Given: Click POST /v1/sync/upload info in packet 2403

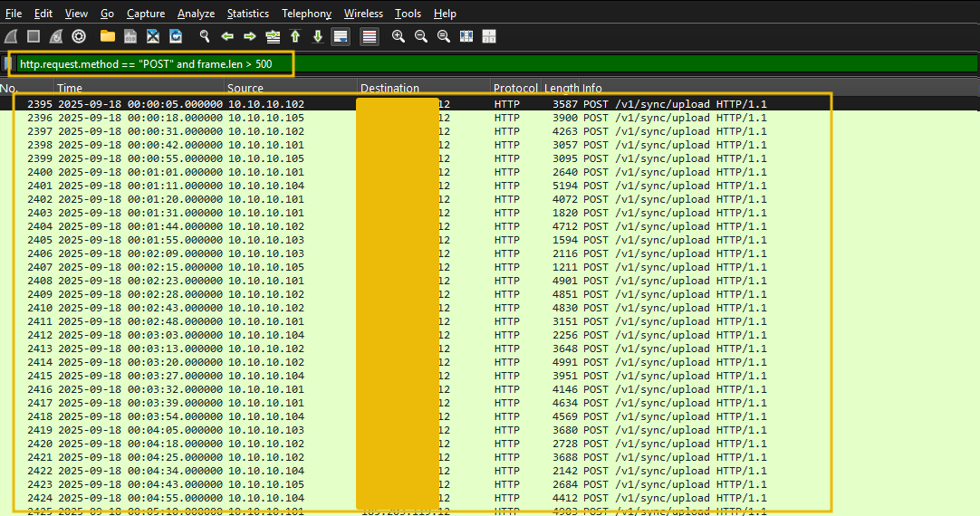Looking at the screenshot, I should (x=675, y=213).
